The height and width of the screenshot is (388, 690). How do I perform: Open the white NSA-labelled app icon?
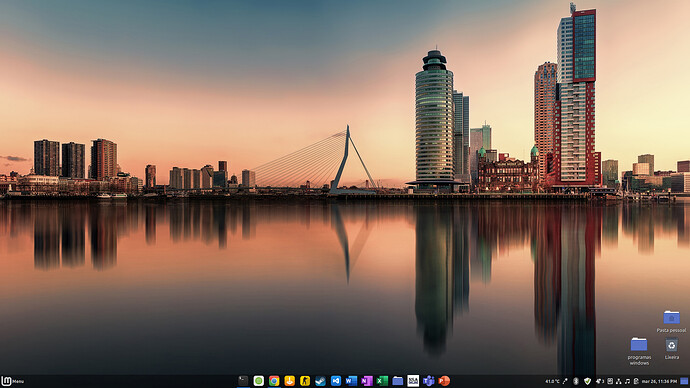[x=413, y=381]
